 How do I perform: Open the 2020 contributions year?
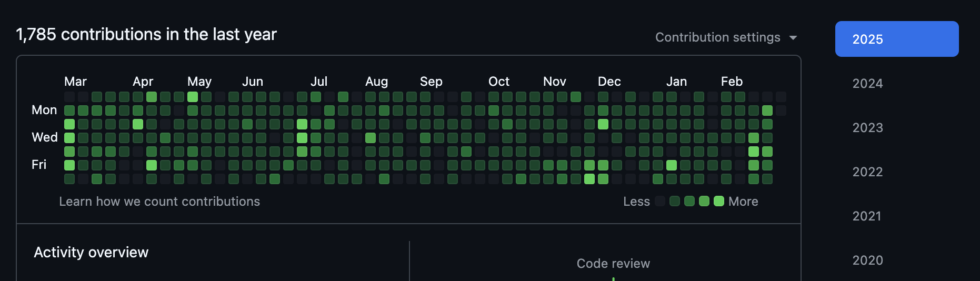(867, 260)
